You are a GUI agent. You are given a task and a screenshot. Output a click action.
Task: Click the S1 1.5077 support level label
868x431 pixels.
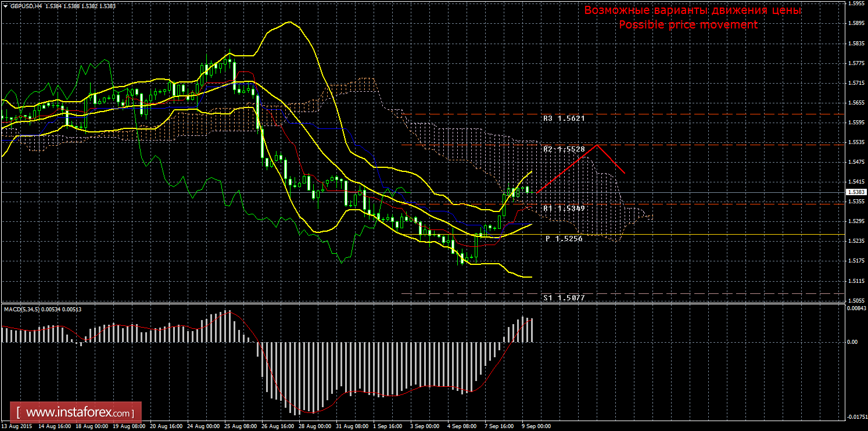[x=564, y=297]
